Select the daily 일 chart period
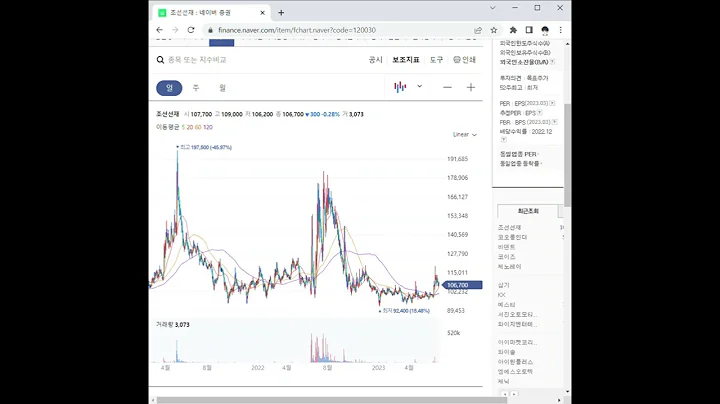The image size is (720, 404). (x=169, y=88)
